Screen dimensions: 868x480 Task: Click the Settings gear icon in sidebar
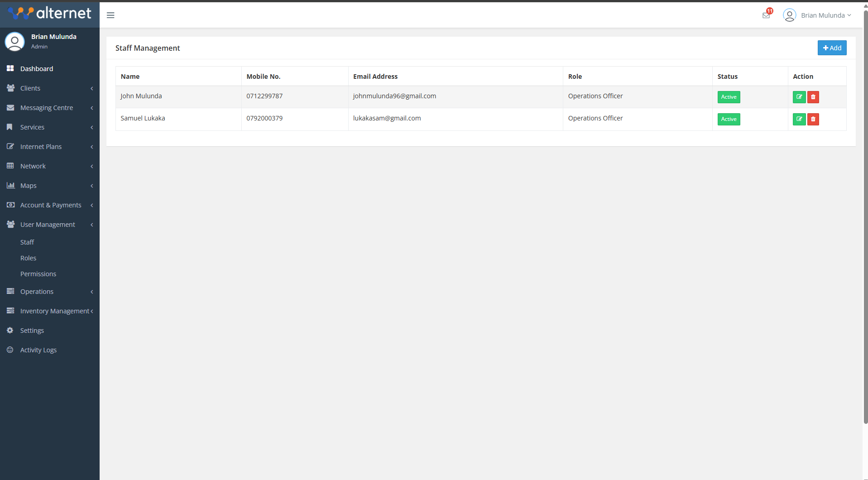[10, 331]
